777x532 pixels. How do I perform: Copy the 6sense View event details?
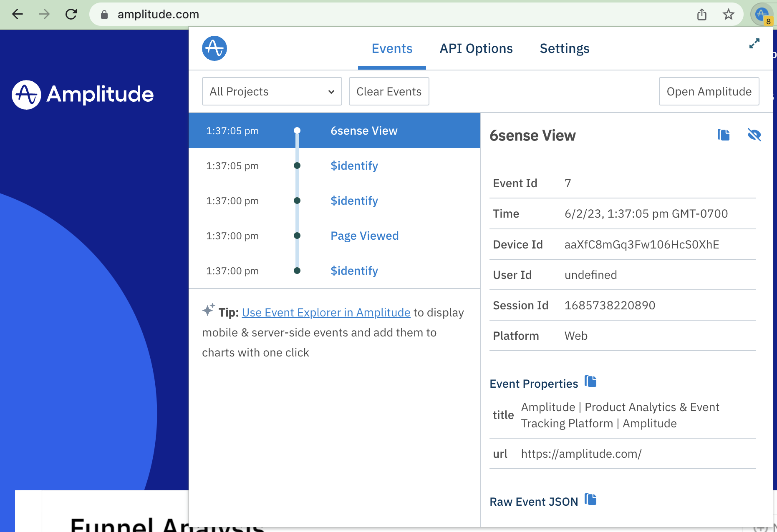click(x=724, y=135)
